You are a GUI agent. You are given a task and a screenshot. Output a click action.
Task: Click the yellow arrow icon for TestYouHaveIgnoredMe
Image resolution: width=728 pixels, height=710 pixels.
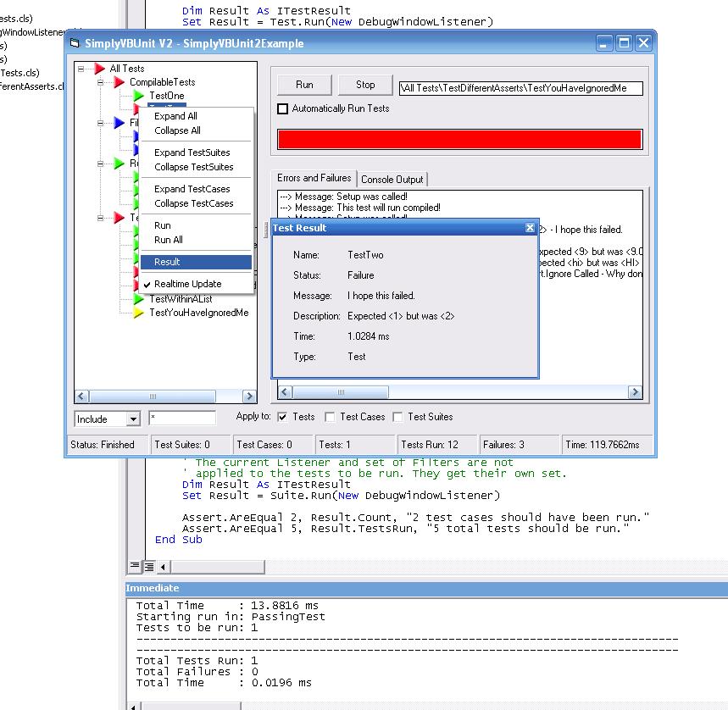pyautogui.click(x=139, y=313)
